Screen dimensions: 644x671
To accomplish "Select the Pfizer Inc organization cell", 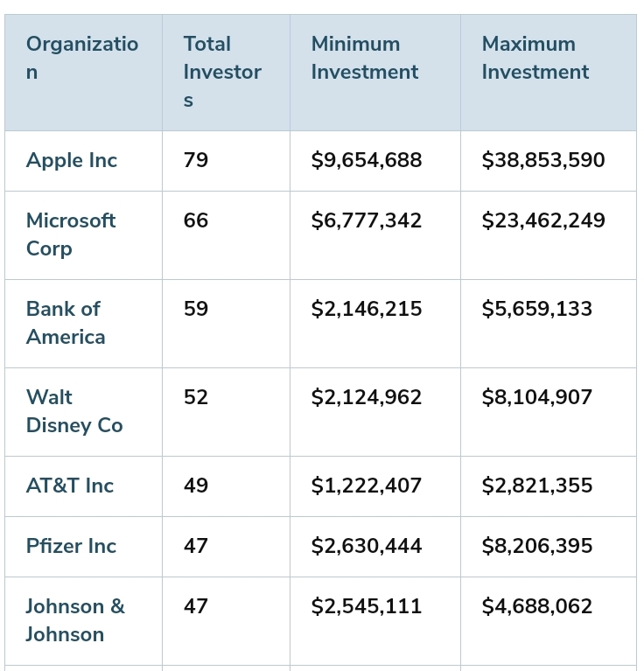I will pos(71,546).
